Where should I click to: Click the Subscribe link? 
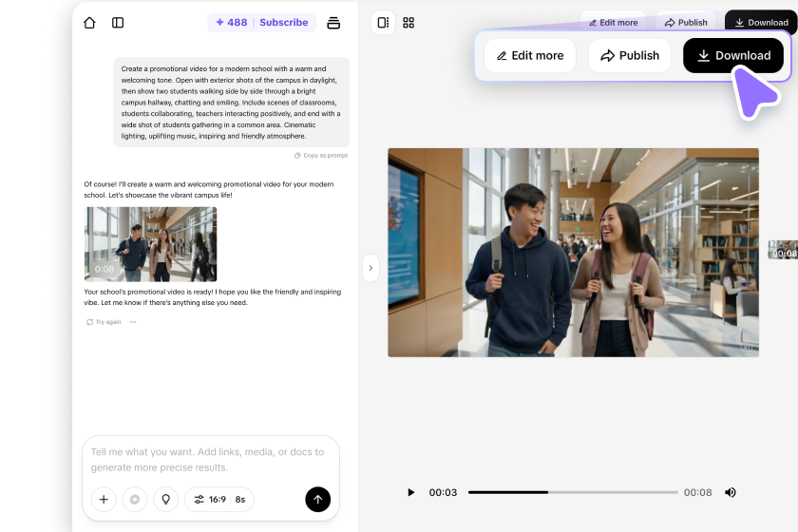[283, 23]
